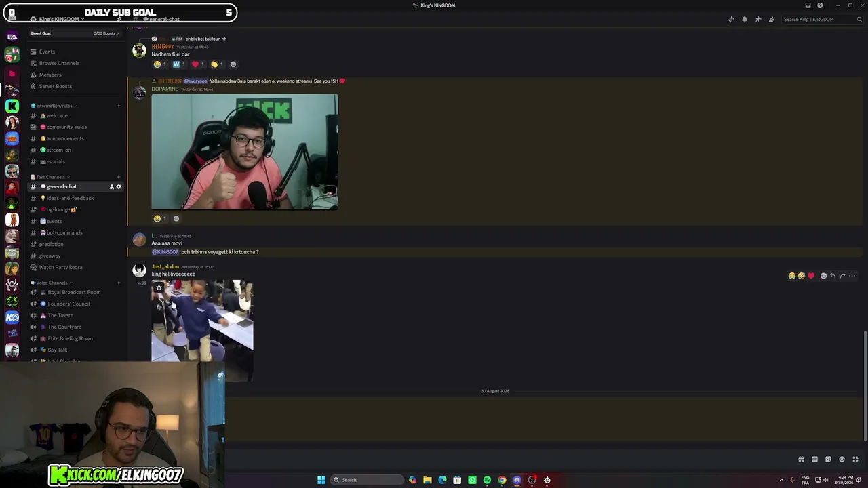
Task: Open the dancing kid GIF
Action: tap(202, 331)
